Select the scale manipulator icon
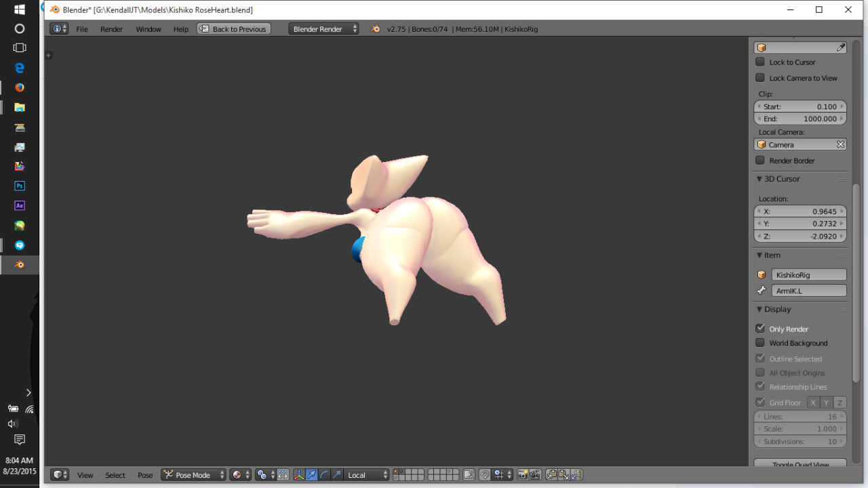Viewport: 868px width, 488px height. click(x=337, y=475)
